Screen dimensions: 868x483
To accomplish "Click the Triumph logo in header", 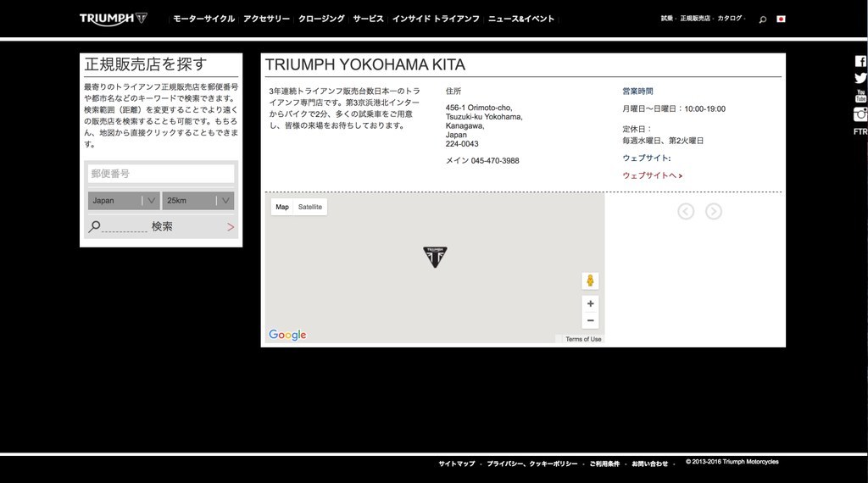I will (114, 19).
